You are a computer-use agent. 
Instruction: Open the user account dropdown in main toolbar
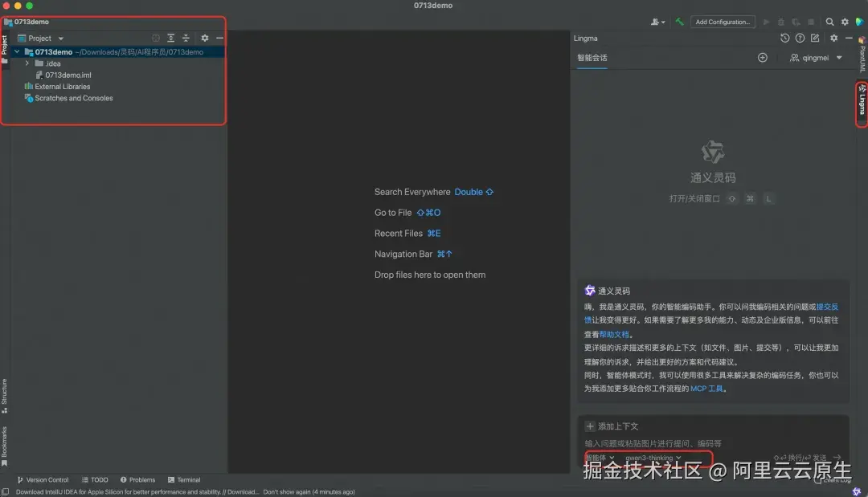pyautogui.click(x=657, y=22)
